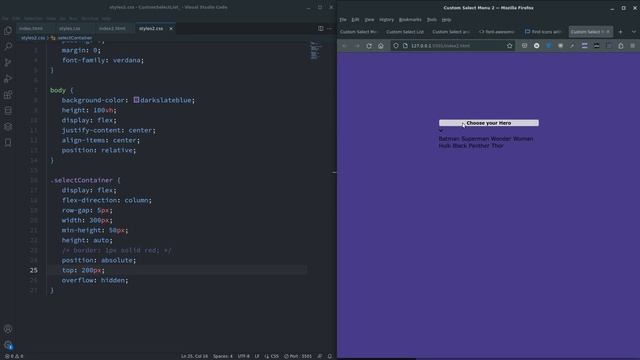Viewport: 640px width, 360px height.
Task: Switch to Custom Select List browser tab
Action: [405, 32]
